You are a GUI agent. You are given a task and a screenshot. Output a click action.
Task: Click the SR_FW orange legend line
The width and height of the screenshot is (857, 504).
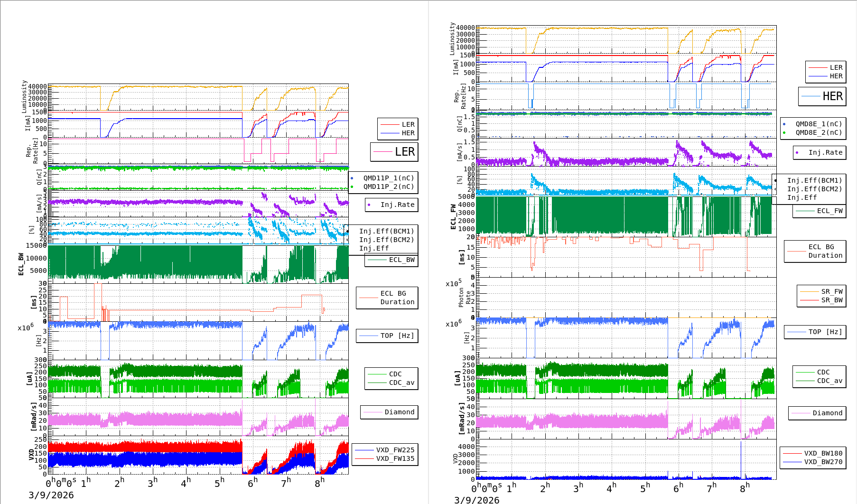tap(810, 292)
